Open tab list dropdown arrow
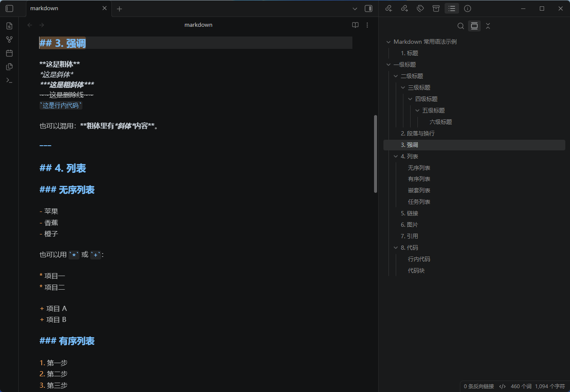Image resolution: width=570 pixels, height=392 pixels. click(355, 8)
